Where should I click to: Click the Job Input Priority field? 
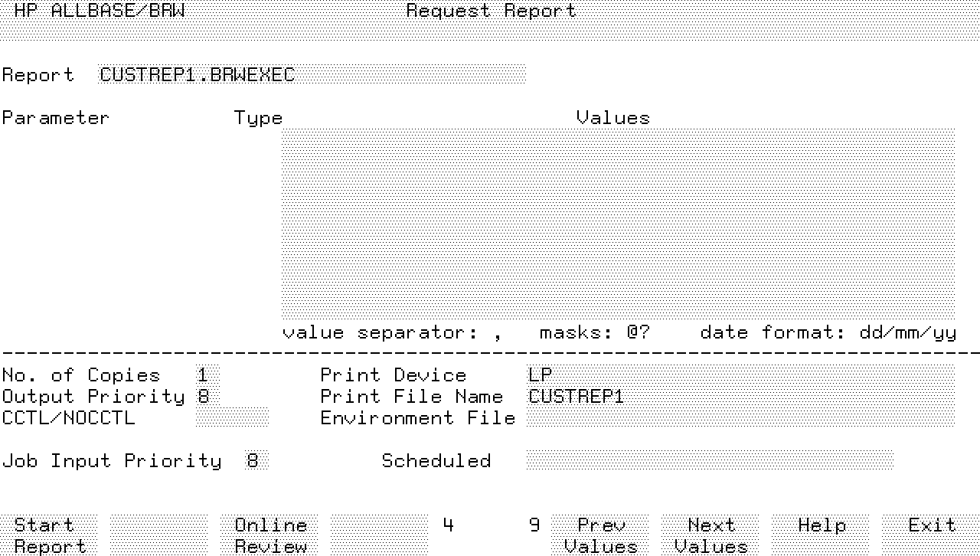[256, 460]
